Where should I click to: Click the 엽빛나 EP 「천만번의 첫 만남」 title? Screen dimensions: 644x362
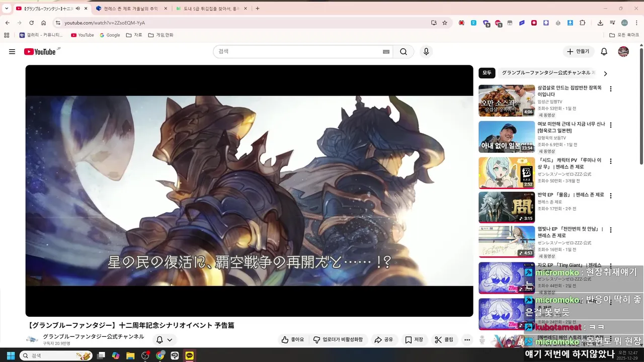click(570, 232)
